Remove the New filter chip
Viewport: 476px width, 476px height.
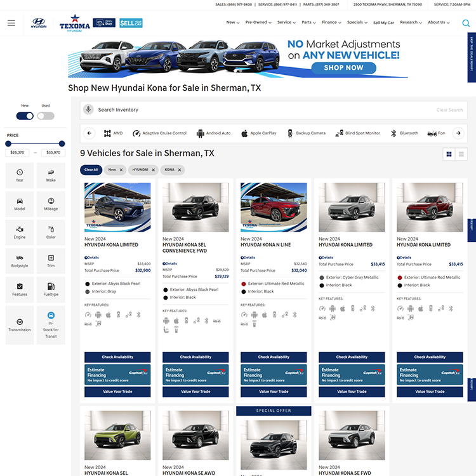click(x=121, y=170)
